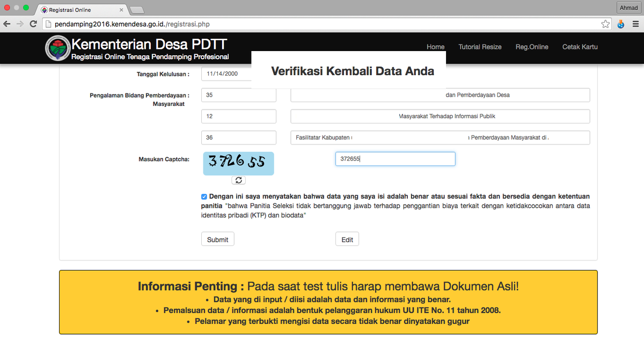
Task: Click the experience field containing 35
Action: (x=239, y=95)
